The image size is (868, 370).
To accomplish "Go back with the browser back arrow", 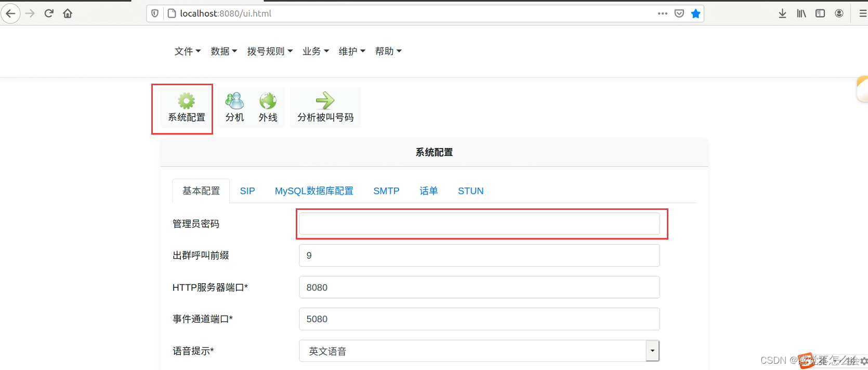I will (10, 14).
